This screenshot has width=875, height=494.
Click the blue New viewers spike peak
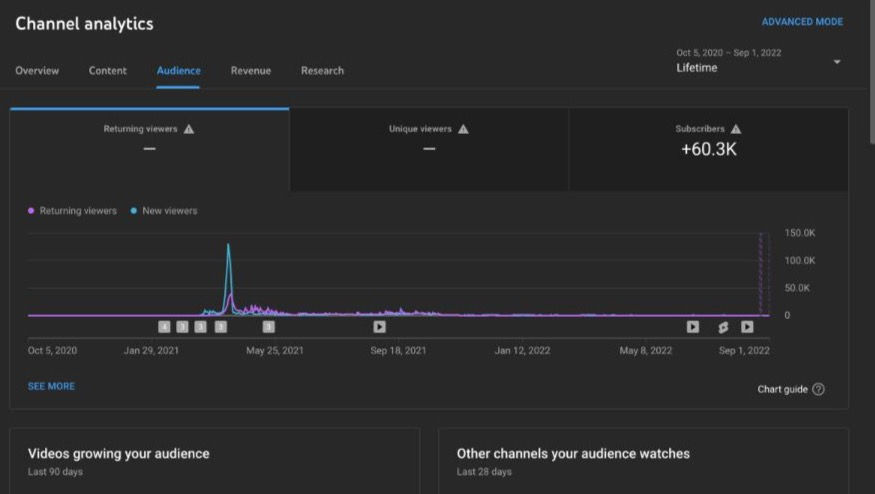(228, 244)
